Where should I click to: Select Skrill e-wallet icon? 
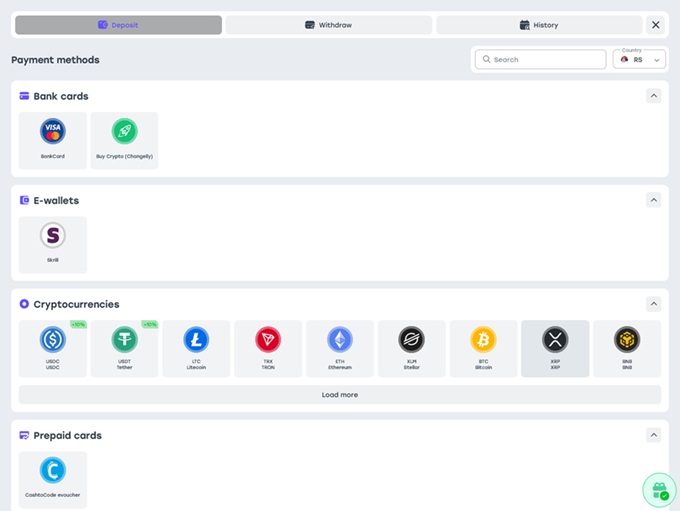52,244
